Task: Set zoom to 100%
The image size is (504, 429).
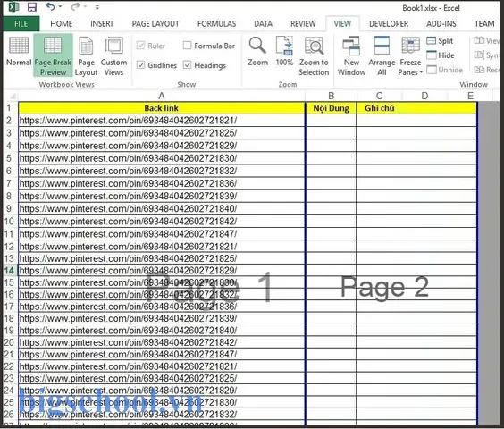Action: click(284, 52)
